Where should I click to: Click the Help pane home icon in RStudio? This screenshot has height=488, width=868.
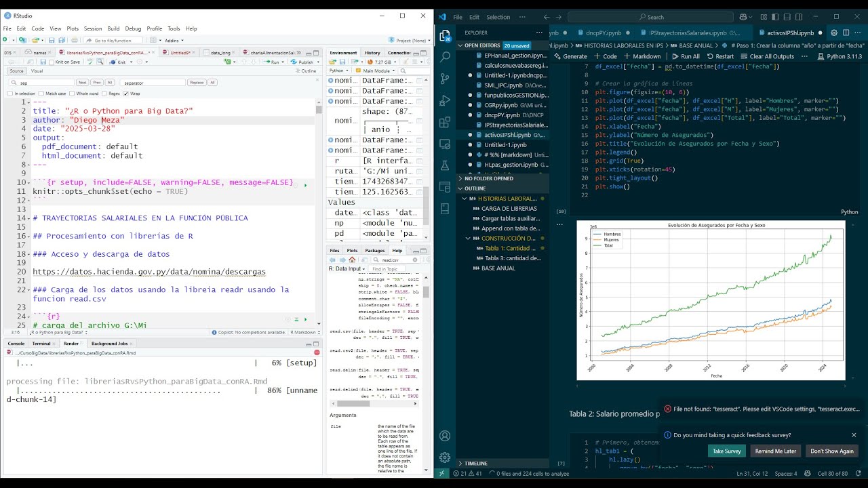[352, 260]
